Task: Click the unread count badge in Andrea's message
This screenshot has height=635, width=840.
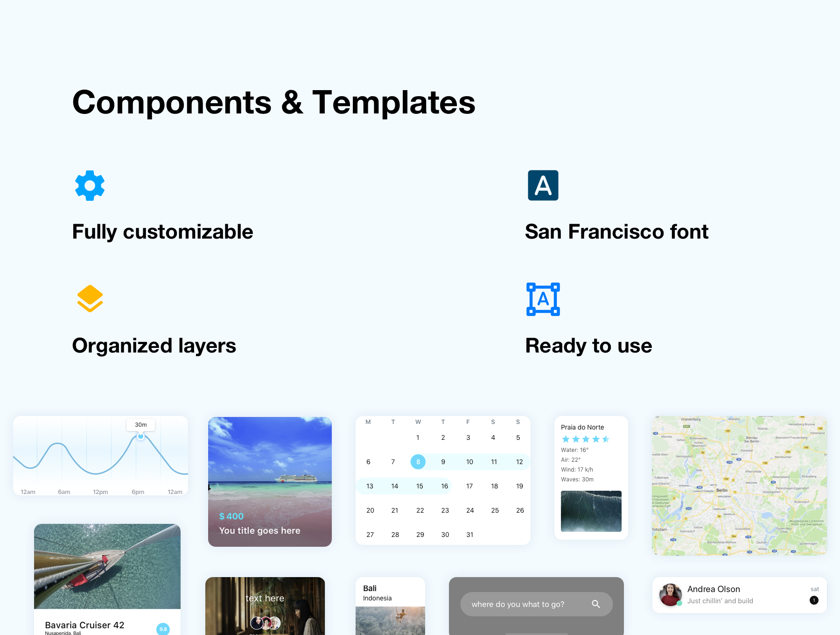Action: pyautogui.click(x=814, y=600)
